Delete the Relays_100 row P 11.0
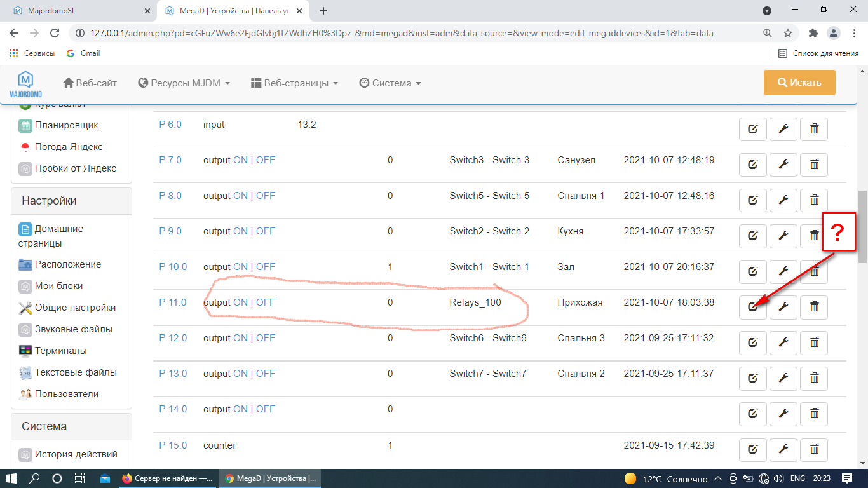Screen dimensions: 868x488 tap(814, 308)
